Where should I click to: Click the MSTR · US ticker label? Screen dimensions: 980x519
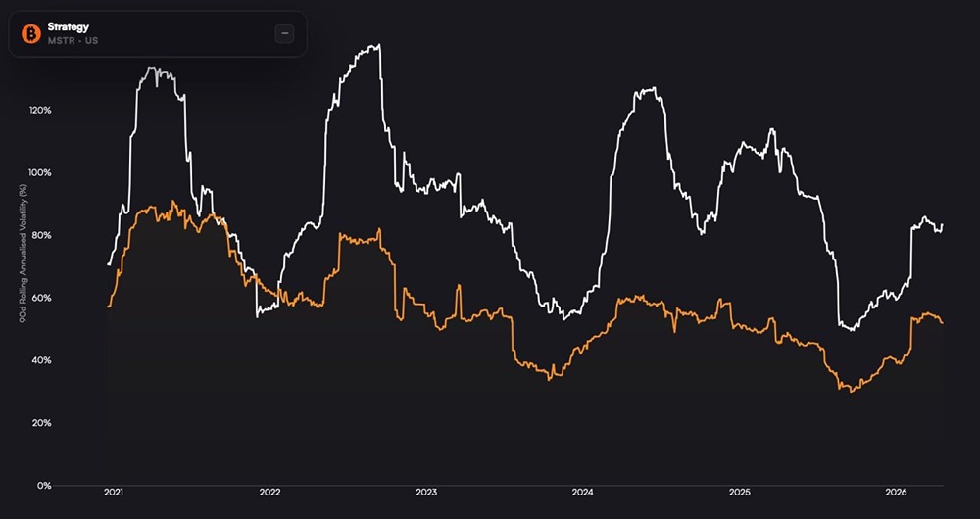(73, 40)
